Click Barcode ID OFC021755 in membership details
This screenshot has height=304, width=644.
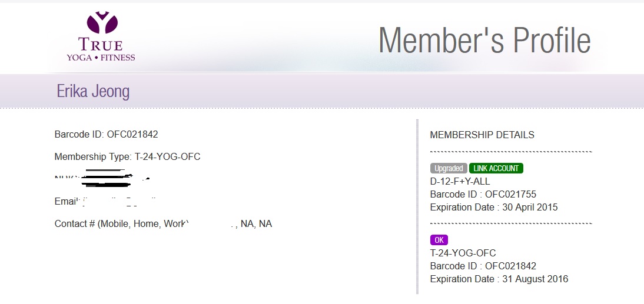[483, 194]
